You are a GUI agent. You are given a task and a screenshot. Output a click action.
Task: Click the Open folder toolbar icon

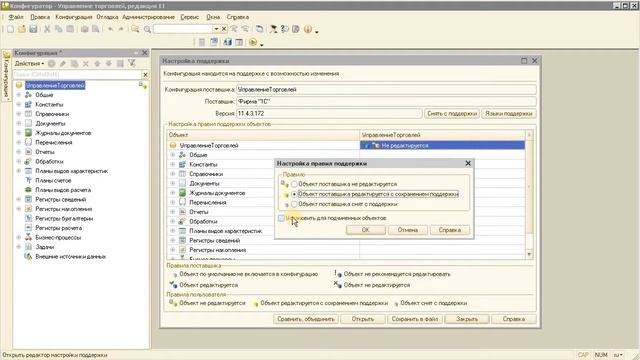click(22, 29)
